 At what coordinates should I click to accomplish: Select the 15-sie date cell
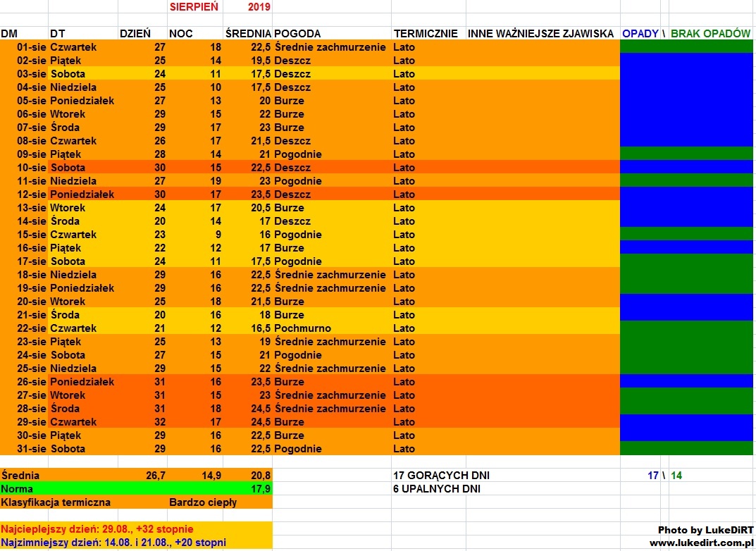pyautogui.click(x=32, y=235)
